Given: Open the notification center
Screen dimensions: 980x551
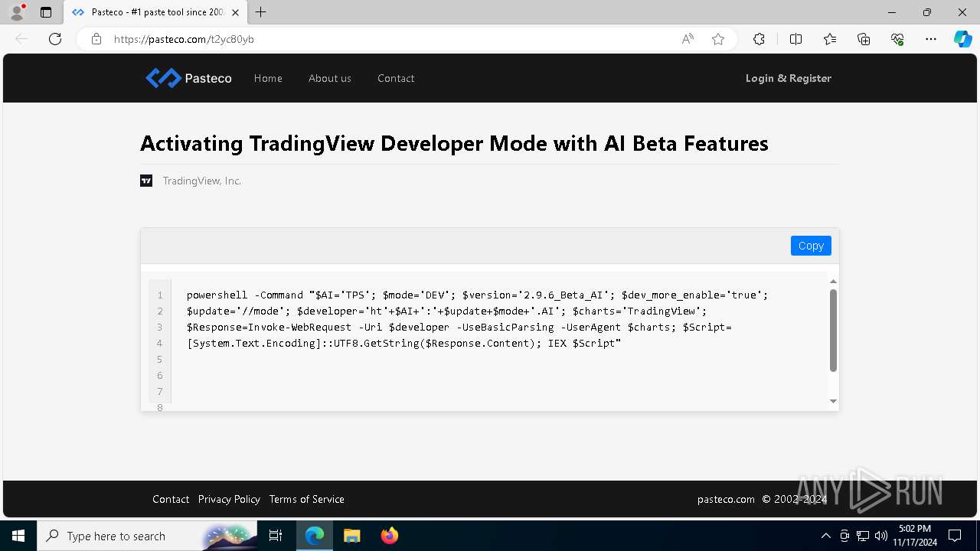Looking at the screenshot, I should [955, 536].
